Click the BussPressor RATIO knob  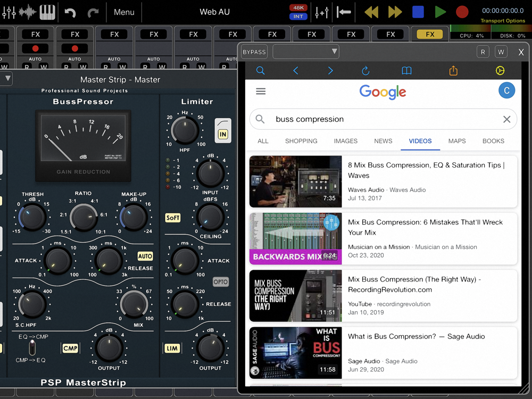pos(84,218)
